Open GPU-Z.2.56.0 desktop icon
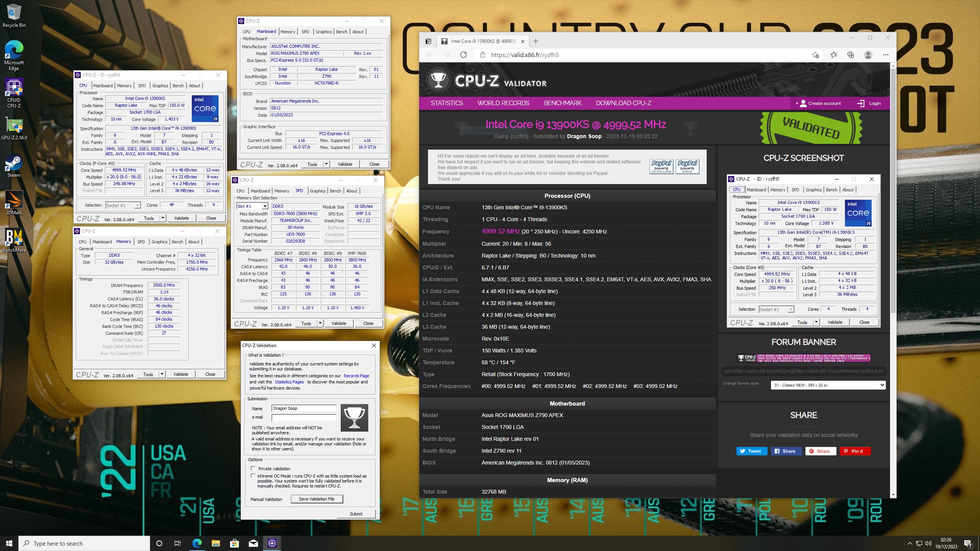The image size is (980, 551). [14, 129]
